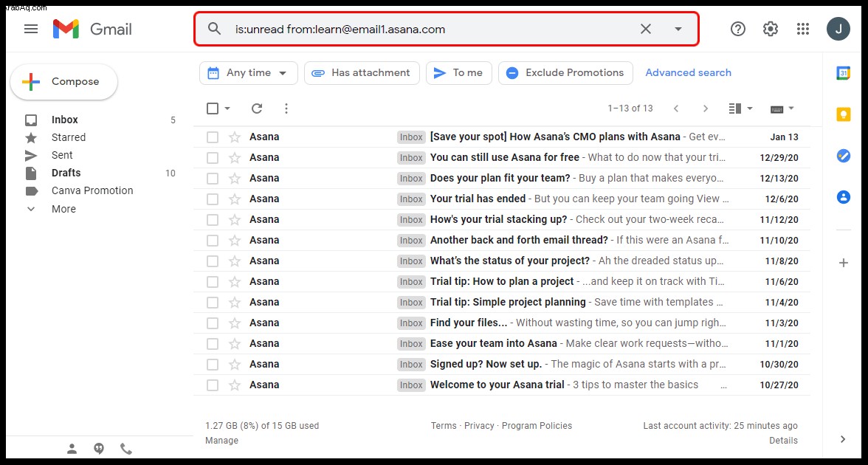Image resolution: width=868 pixels, height=465 pixels.
Task: Open the split pane mode dropdown arrow
Action: [x=750, y=108]
